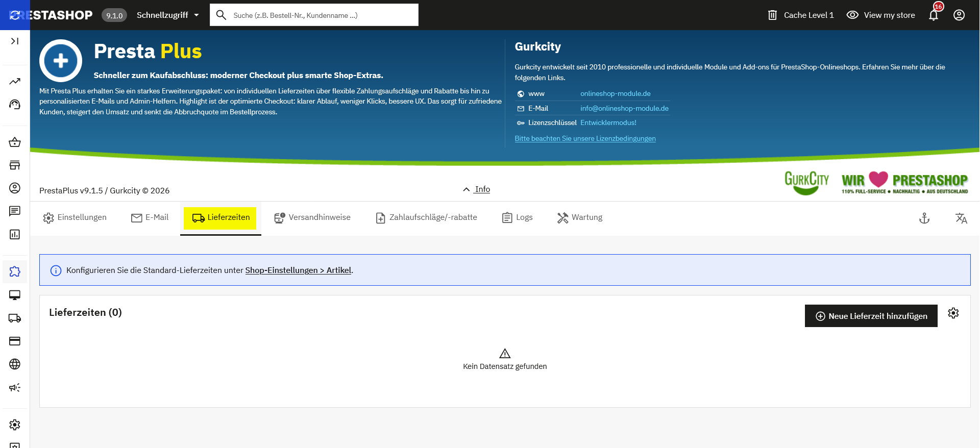Expand the collapsed sidebar menu
The width and height of the screenshot is (980, 448).
(x=15, y=41)
